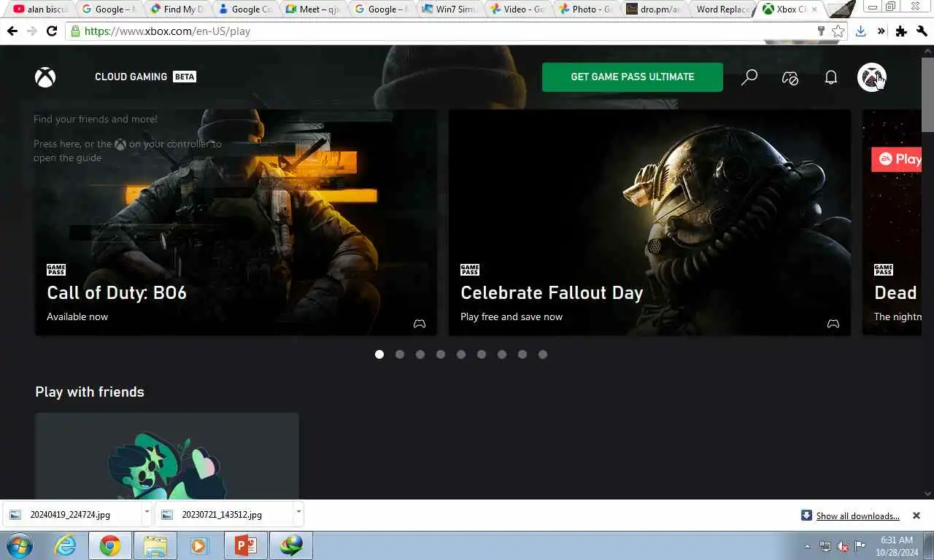The width and height of the screenshot is (934, 560).
Task: Select the second carousel dot
Action: pyautogui.click(x=400, y=354)
